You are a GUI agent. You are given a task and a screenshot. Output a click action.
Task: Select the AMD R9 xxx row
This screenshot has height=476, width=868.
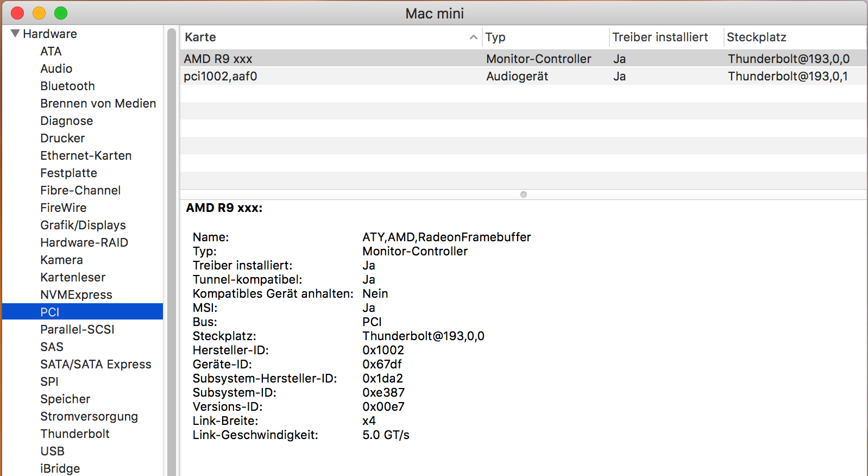point(523,59)
